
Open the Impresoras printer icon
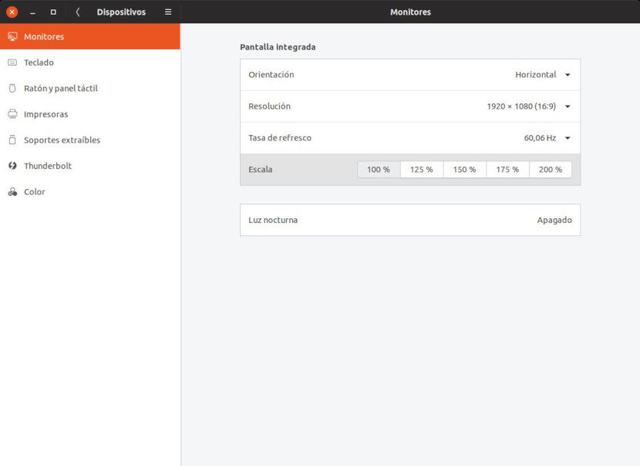(x=12, y=115)
